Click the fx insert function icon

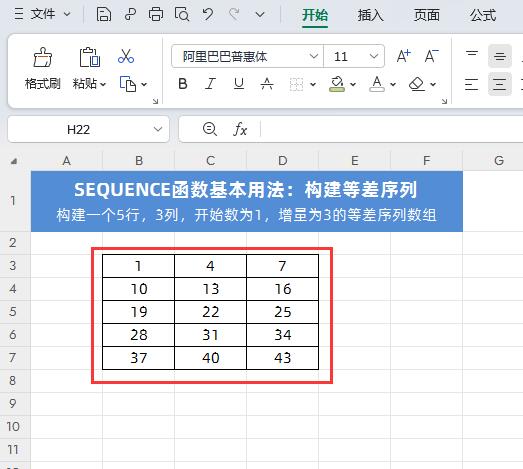(x=240, y=129)
